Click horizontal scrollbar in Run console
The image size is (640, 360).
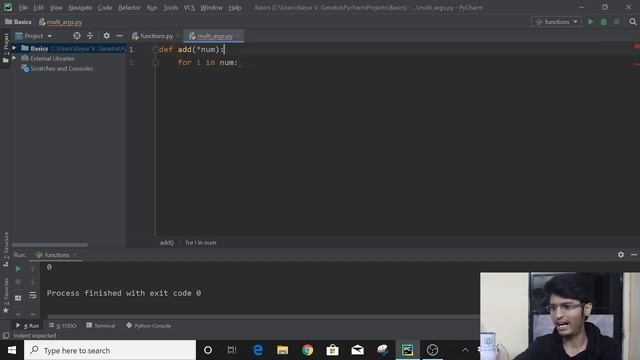pyautogui.click(x=263, y=316)
